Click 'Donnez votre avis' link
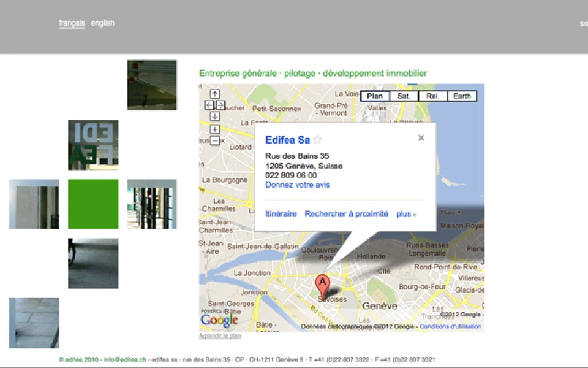This screenshot has height=368, width=588. 298,185
